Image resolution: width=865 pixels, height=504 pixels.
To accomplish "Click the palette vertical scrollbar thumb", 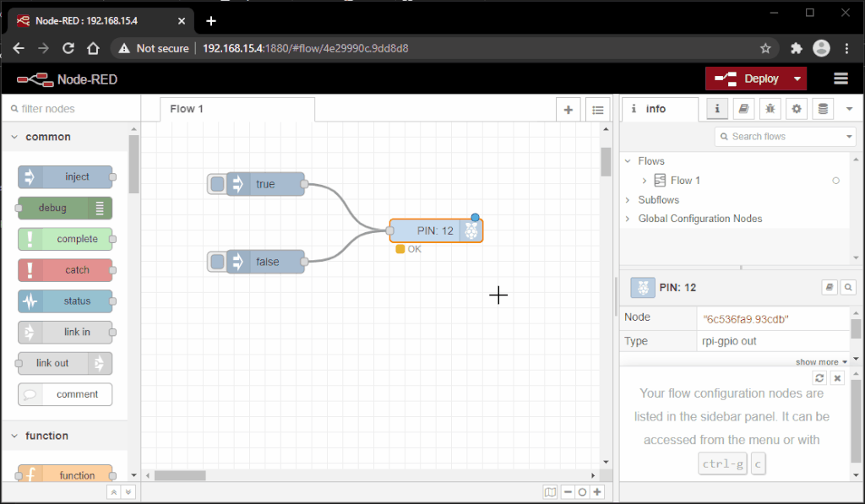I will [x=133, y=165].
